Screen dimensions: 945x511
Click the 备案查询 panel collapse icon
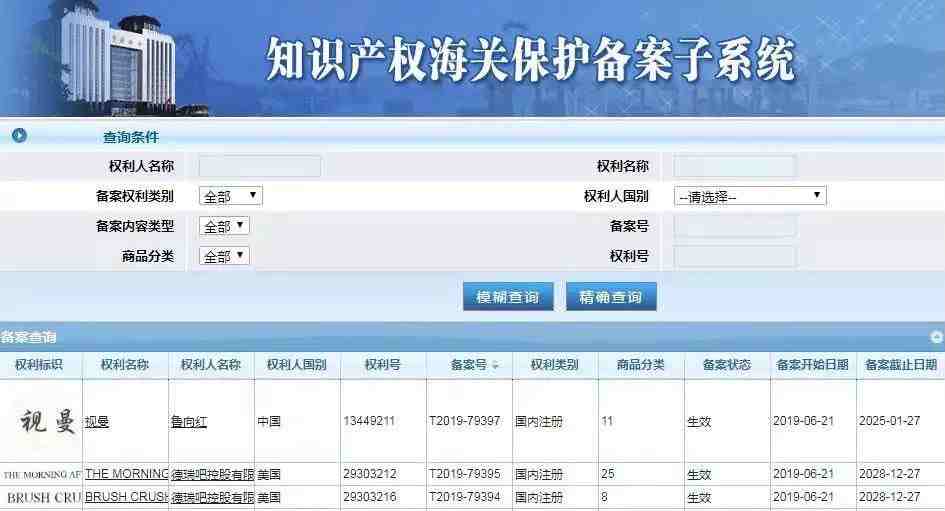click(x=936, y=338)
